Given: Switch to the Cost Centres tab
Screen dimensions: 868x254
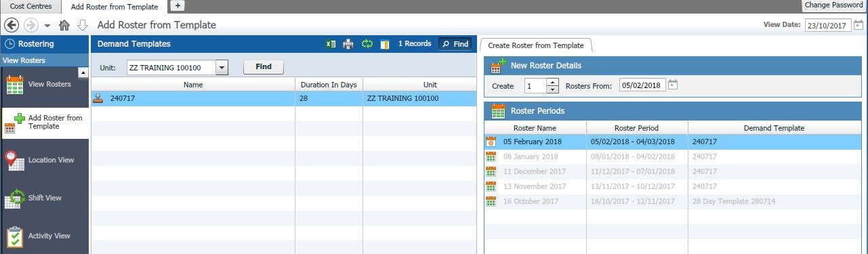Looking at the screenshot, I should (30, 6).
